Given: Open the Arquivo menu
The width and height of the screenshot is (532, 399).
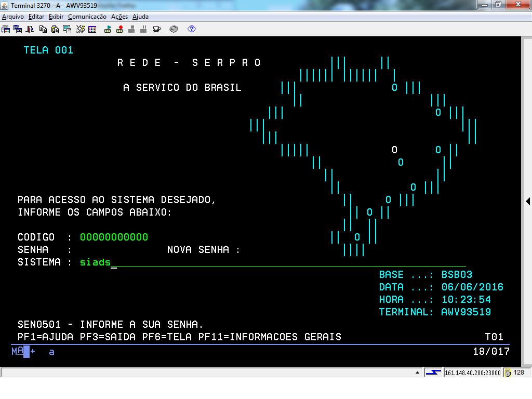Looking at the screenshot, I should pyautogui.click(x=13, y=17).
